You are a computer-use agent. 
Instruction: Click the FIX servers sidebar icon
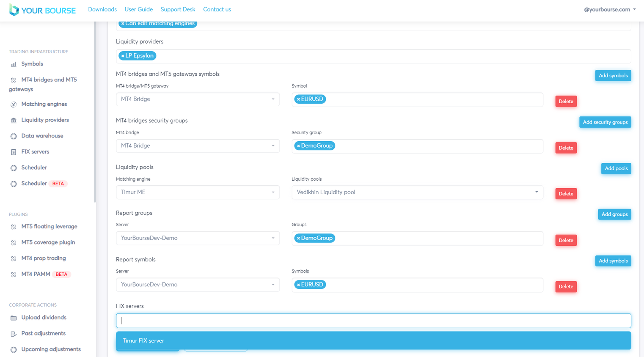click(14, 152)
